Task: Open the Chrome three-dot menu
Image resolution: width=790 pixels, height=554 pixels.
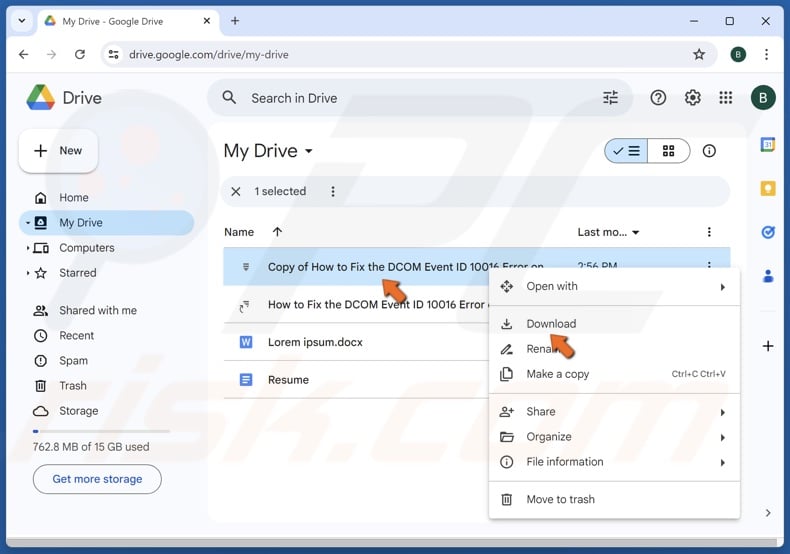Action: [766, 54]
